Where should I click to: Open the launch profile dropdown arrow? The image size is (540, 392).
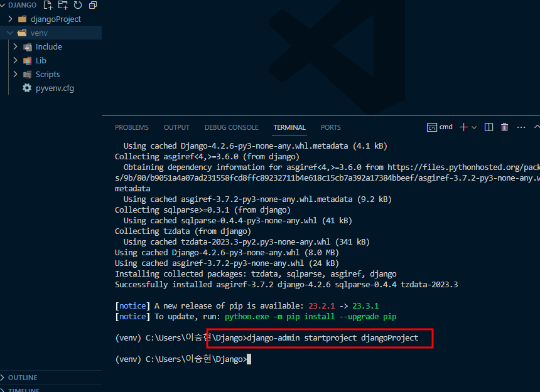pos(474,127)
